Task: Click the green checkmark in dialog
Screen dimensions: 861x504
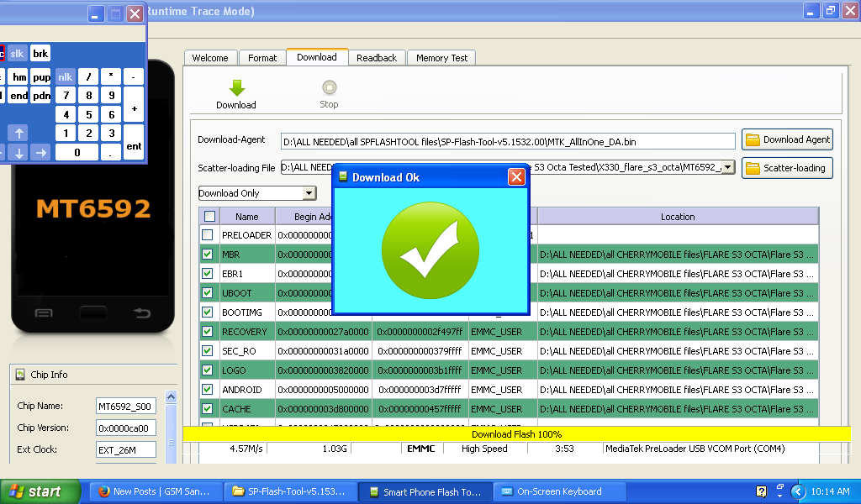Action: point(430,249)
